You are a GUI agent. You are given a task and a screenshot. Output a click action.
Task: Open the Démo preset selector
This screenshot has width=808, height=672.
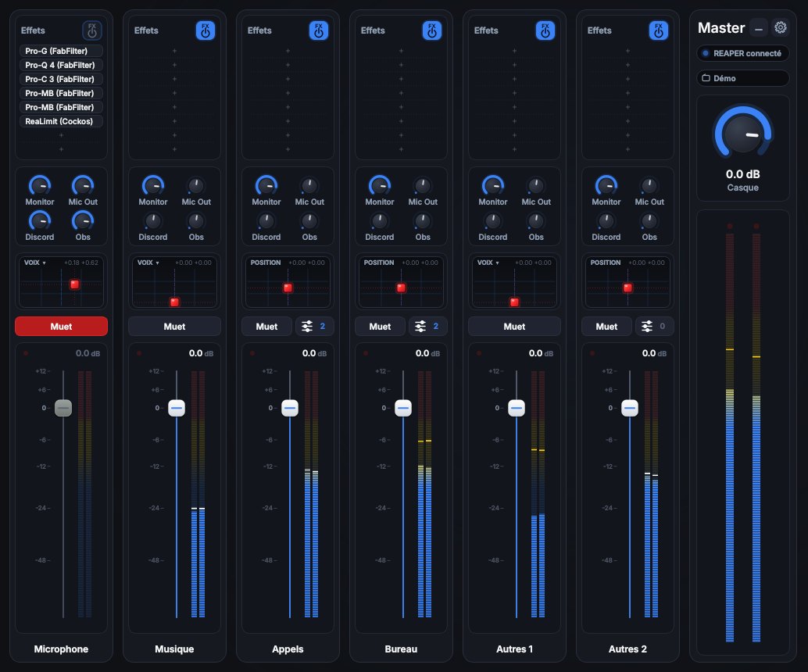pyautogui.click(x=742, y=78)
